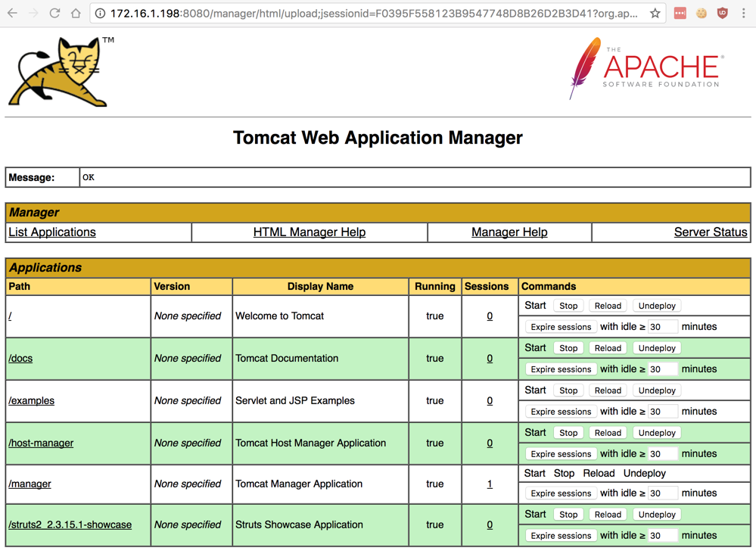Bookmark this page with the star icon

[655, 14]
